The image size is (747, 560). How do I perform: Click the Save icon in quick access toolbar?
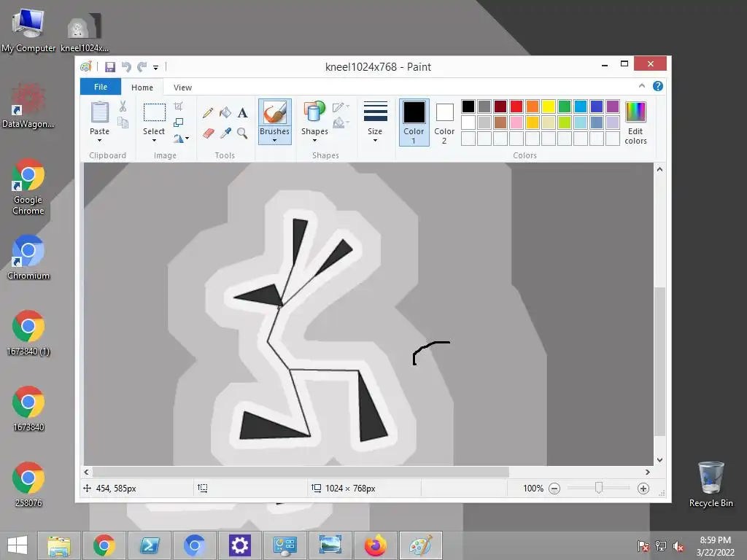point(110,67)
